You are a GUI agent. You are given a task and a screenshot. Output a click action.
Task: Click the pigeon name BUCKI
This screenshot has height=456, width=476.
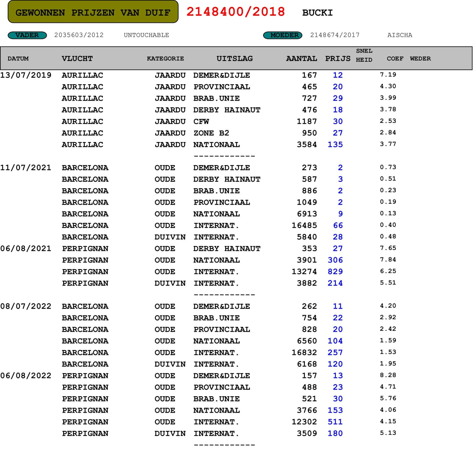[x=317, y=13]
